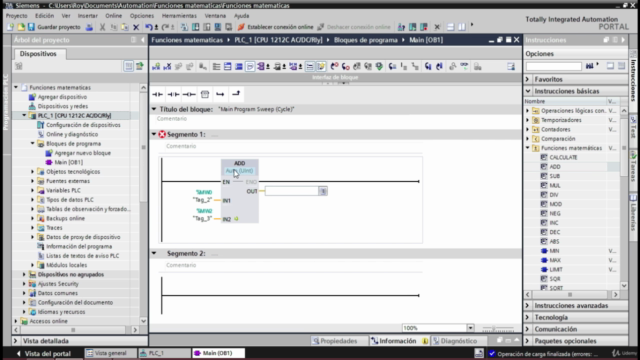Expand the Vista detallada panel

click(16, 340)
